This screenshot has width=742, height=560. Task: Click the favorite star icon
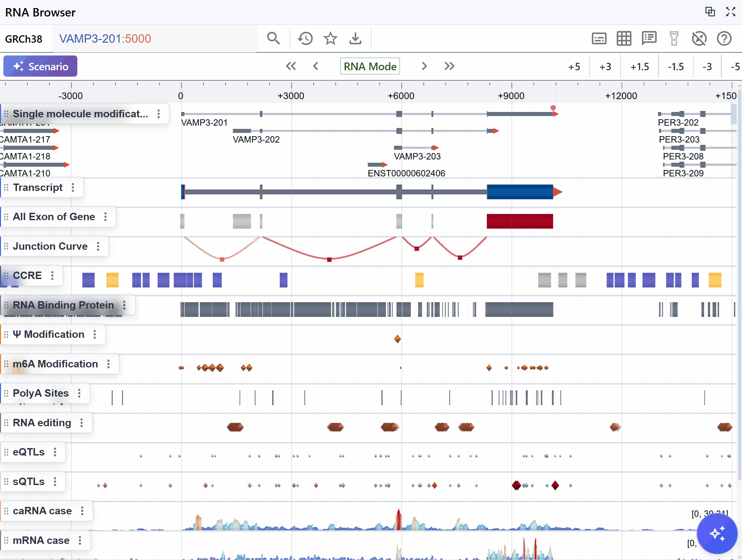330,38
